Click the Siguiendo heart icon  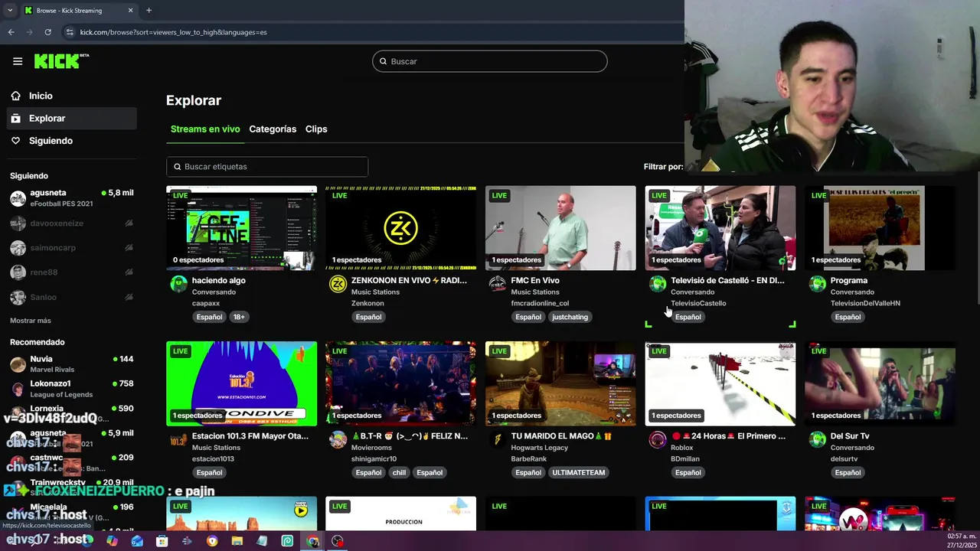(x=15, y=141)
